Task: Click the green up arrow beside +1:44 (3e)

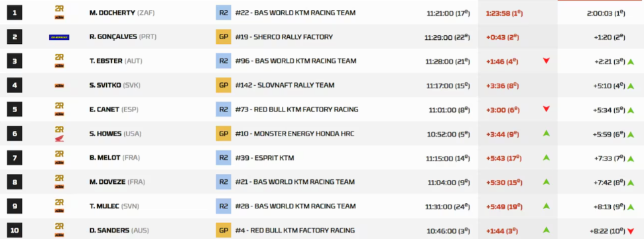Action: pos(547,230)
